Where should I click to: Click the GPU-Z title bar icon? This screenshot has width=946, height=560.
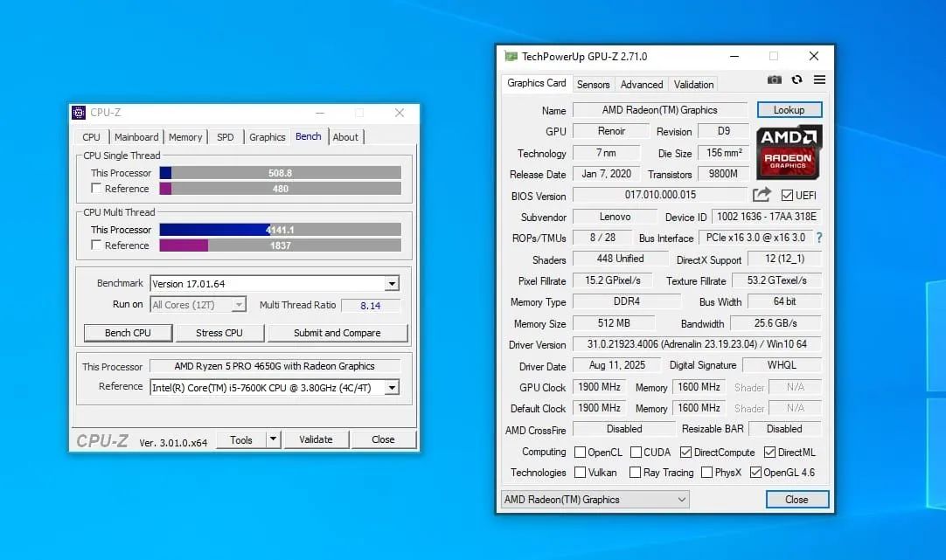[x=511, y=57]
